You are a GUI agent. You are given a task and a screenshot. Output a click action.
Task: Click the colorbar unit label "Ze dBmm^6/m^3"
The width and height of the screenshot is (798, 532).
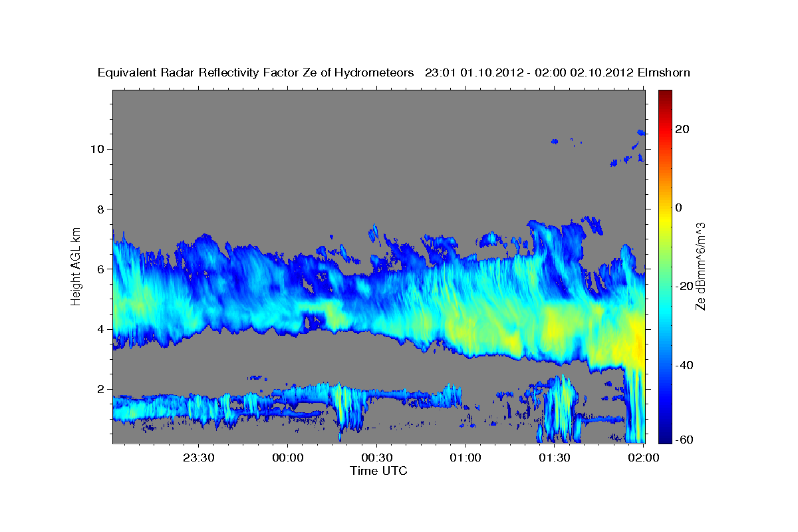(700, 266)
